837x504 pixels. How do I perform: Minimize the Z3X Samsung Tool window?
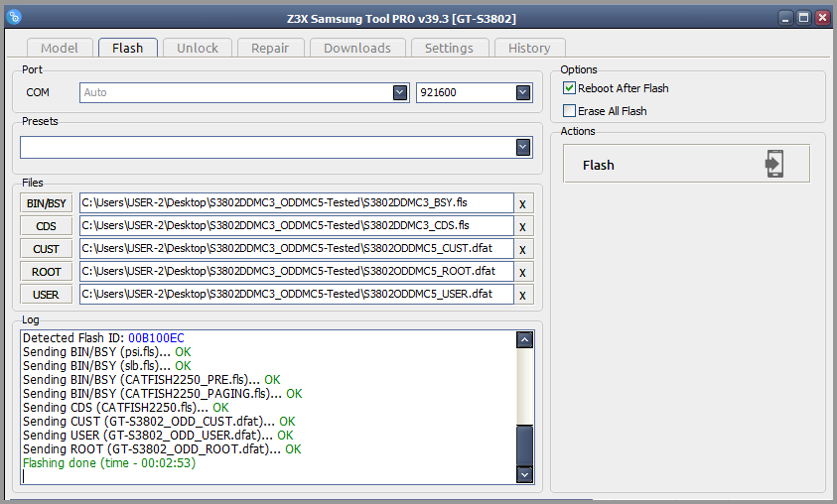point(785,18)
